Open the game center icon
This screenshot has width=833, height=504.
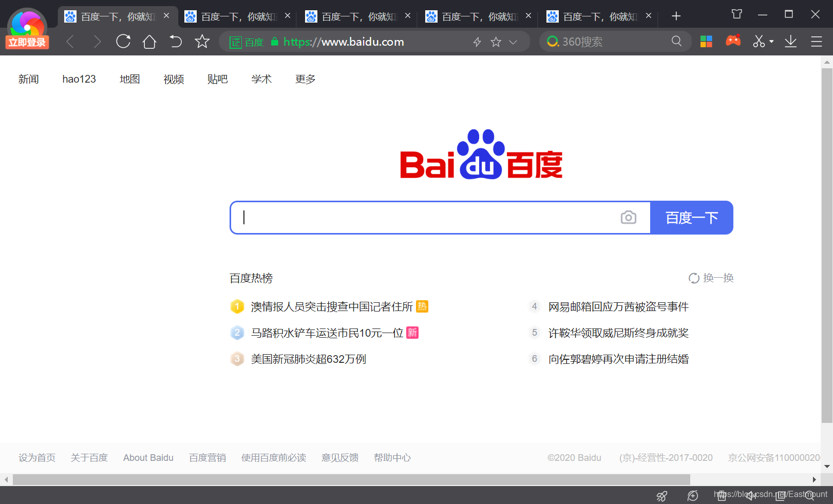pos(733,41)
